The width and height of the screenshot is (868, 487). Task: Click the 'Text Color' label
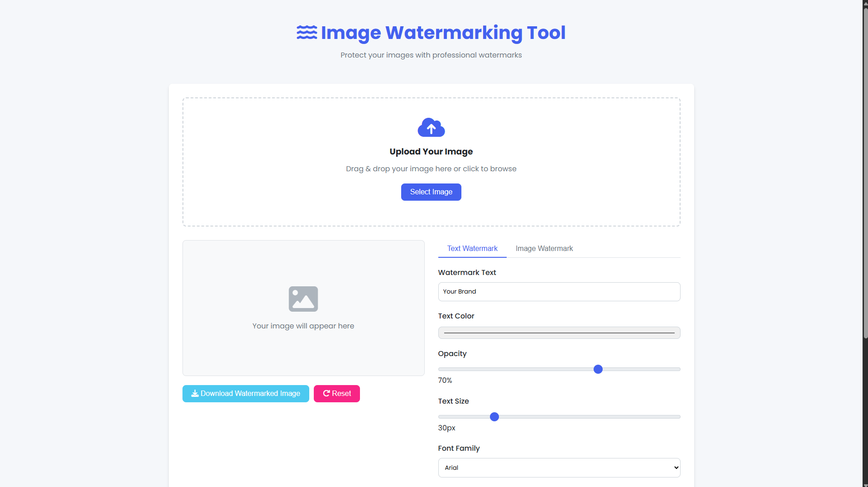(456, 316)
